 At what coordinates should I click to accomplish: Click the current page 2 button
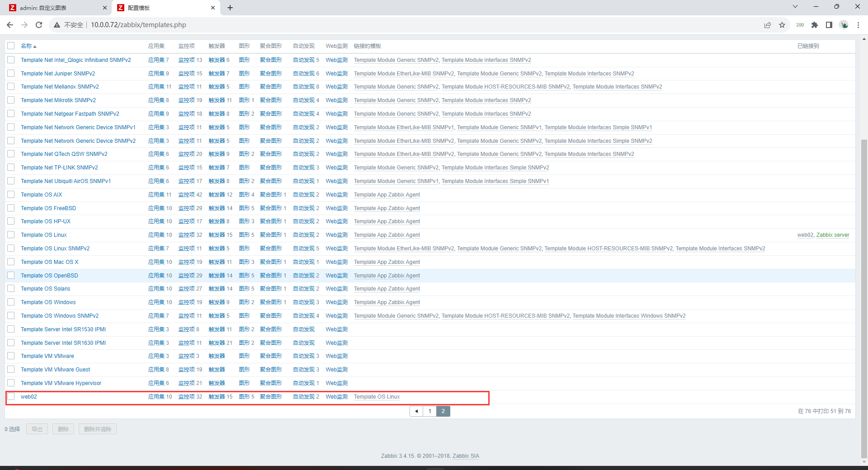click(x=443, y=411)
